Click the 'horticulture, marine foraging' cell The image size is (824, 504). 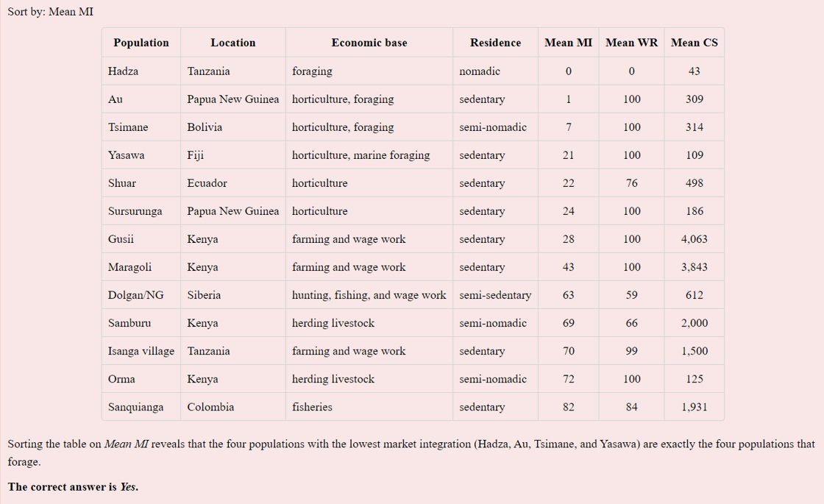[360, 155]
